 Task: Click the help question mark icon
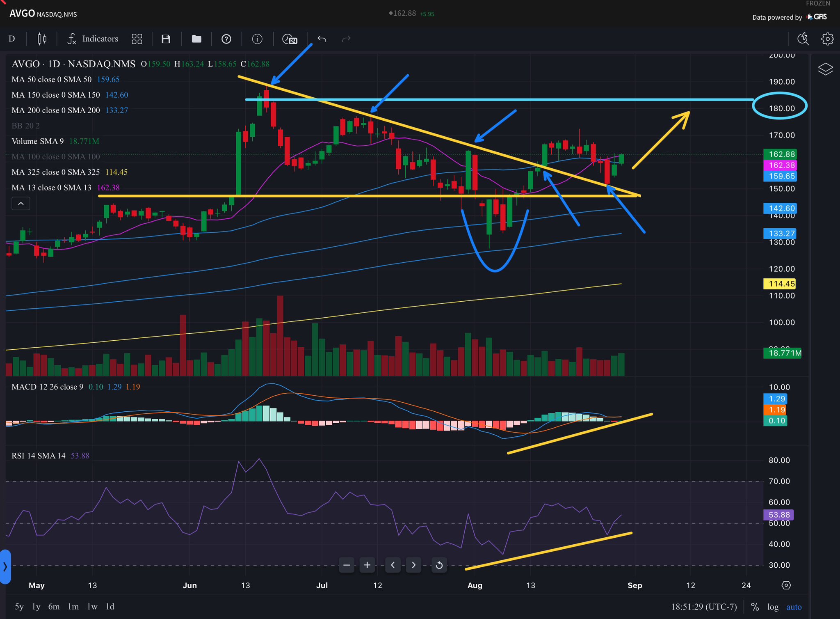click(226, 39)
